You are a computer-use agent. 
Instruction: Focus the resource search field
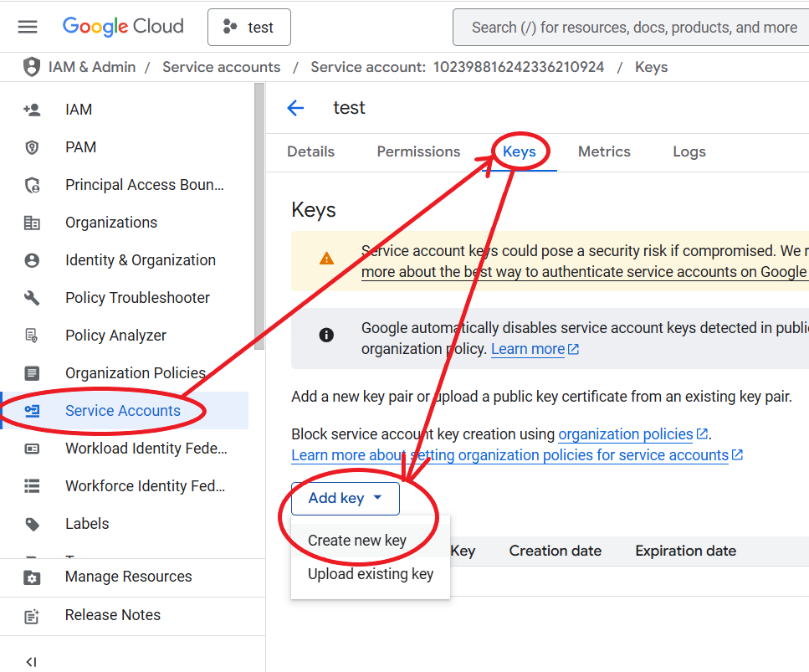(632, 28)
